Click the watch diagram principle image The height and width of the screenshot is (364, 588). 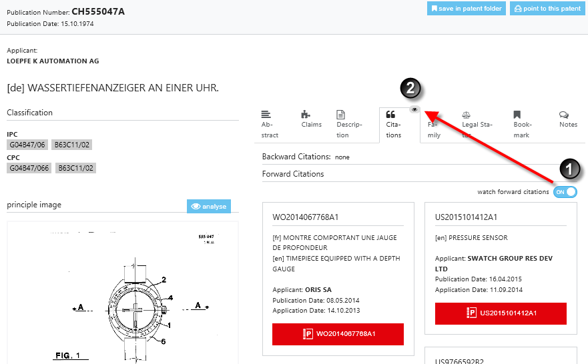122,293
